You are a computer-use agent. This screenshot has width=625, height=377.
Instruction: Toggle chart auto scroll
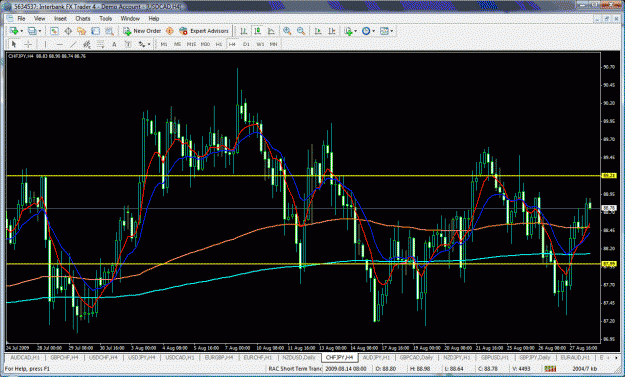click(x=318, y=31)
